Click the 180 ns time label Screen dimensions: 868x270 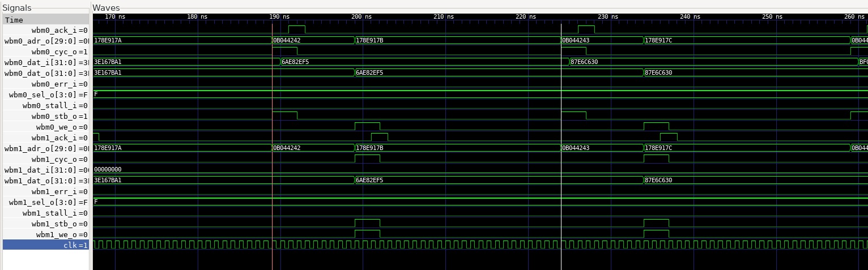point(197,17)
